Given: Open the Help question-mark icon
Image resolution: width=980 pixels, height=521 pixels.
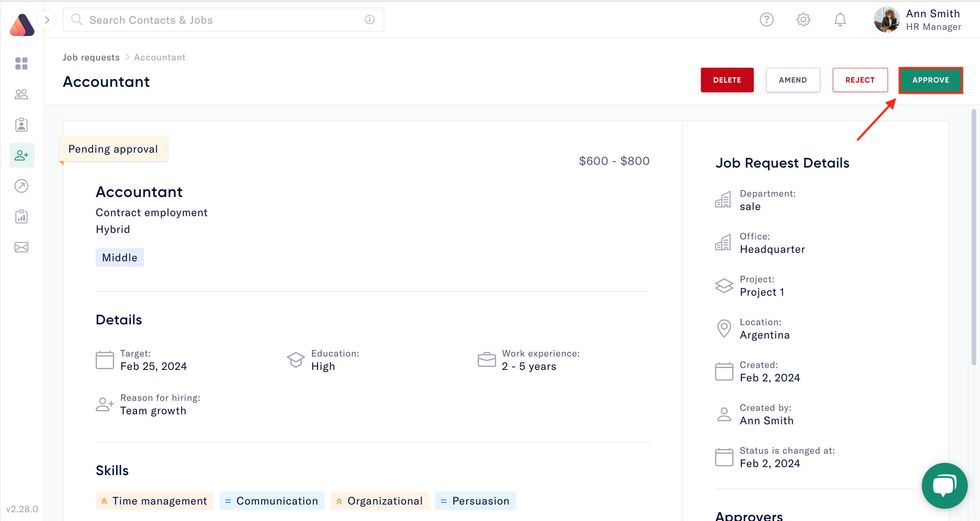Looking at the screenshot, I should point(767,20).
